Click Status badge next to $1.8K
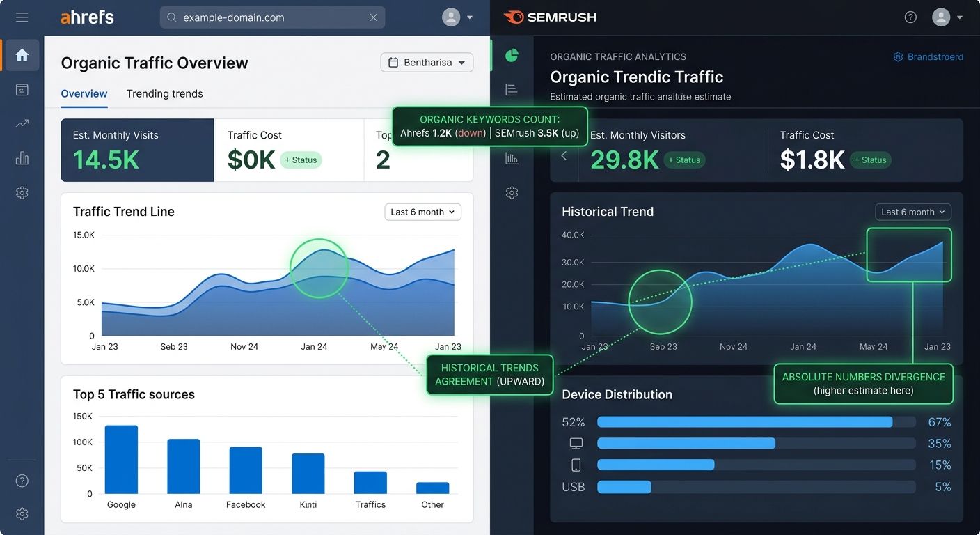The image size is (980, 535). pos(871,160)
